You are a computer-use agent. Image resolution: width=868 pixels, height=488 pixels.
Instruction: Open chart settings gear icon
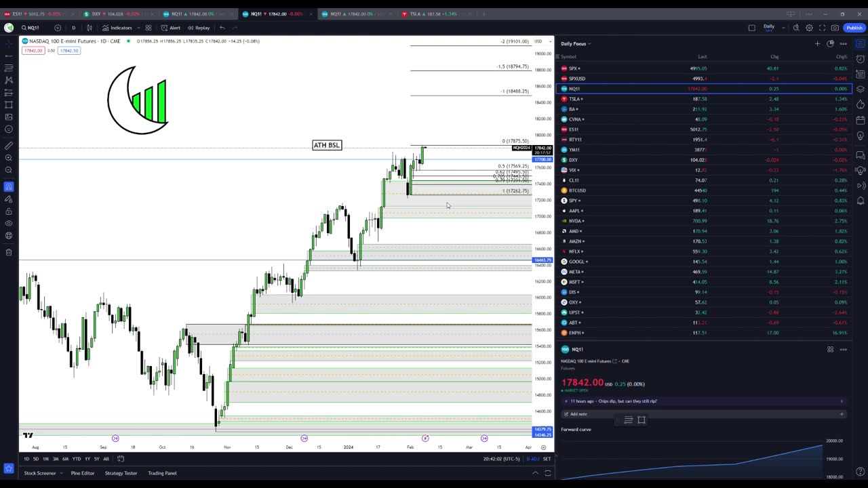[x=809, y=28]
